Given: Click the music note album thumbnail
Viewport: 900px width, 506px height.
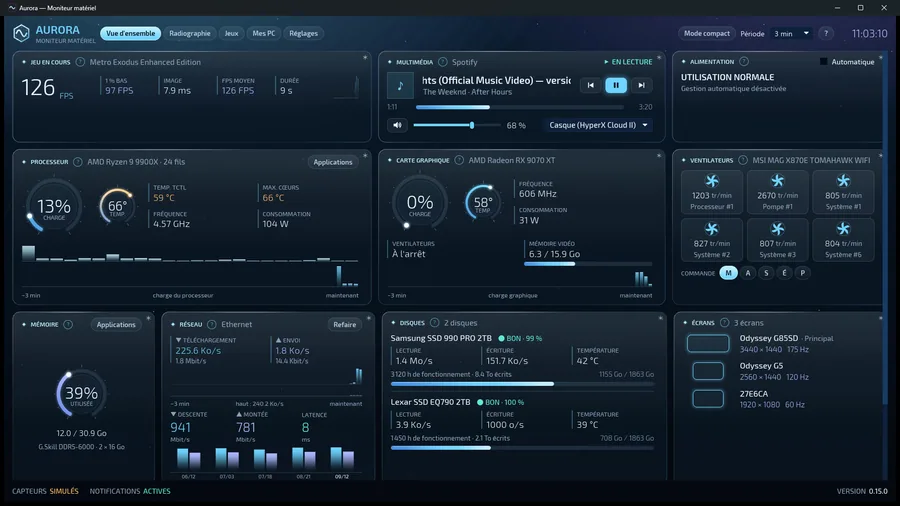Looking at the screenshot, I should [400, 86].
